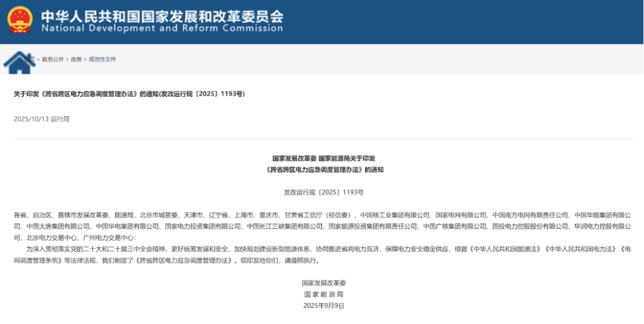The height and width of the screenshot is (324, 644).
Task: Click document number 发改运行规〔2025〕1193号 in body
Action: (x=324, y=192)
